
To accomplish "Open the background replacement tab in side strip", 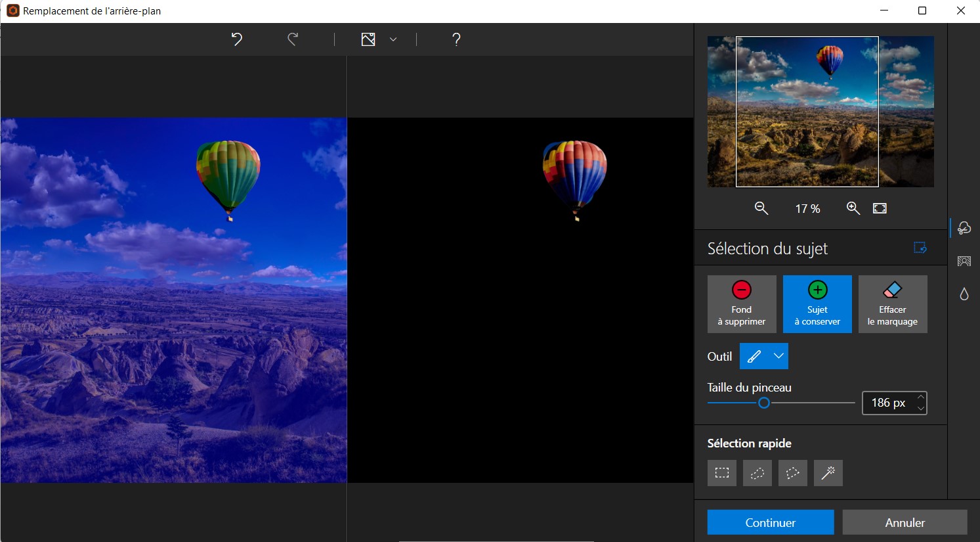I will tap(964, 261).
